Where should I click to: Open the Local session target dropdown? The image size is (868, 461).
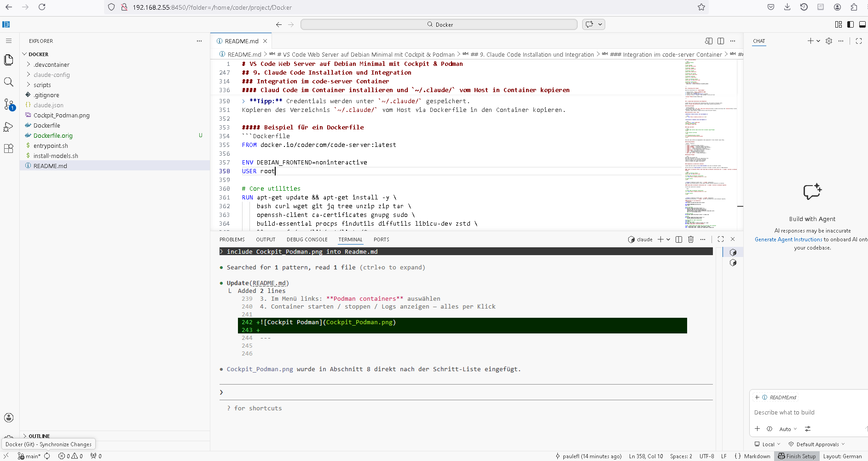pyautogui.click(x=768, y=444)
